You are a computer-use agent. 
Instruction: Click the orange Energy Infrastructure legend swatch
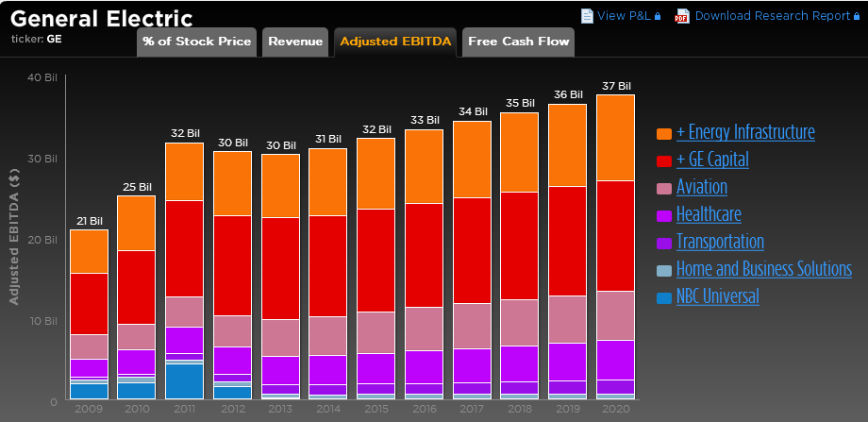pyautogui.click(x=664, y=133)
